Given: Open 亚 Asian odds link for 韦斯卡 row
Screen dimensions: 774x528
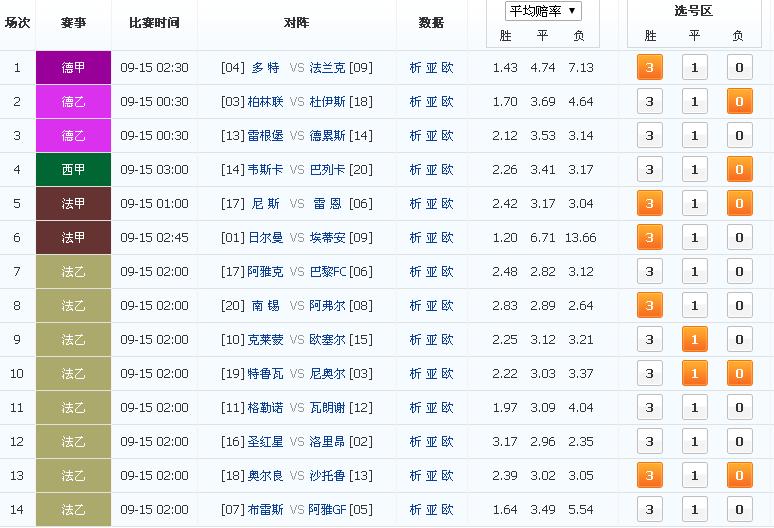Looking at the screenshot, I should pyautogui.click(x=432, y=170).
